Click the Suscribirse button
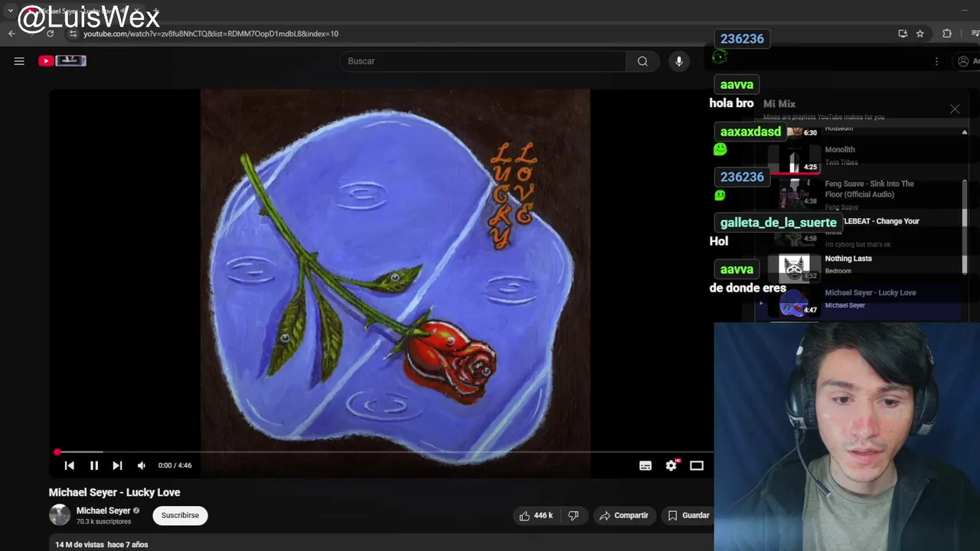The image size is (980, 551). [180, 515]
